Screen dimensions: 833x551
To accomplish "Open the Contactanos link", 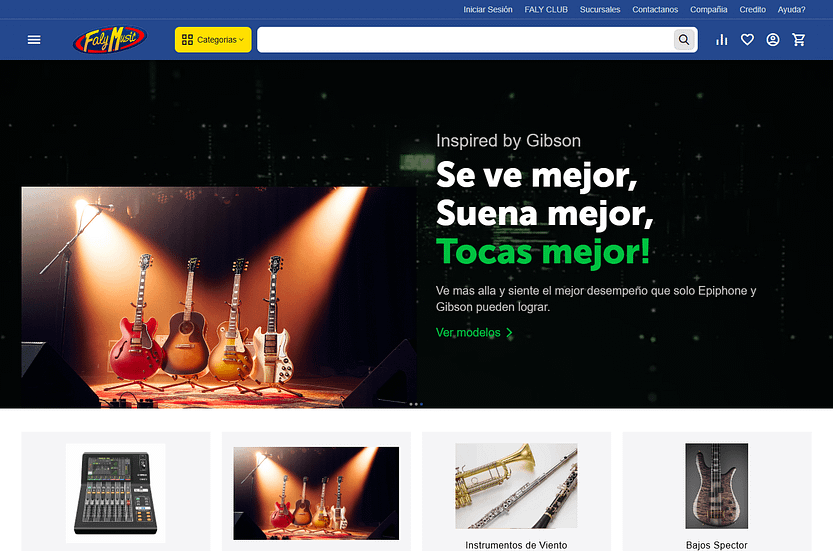I will (655, 10).
